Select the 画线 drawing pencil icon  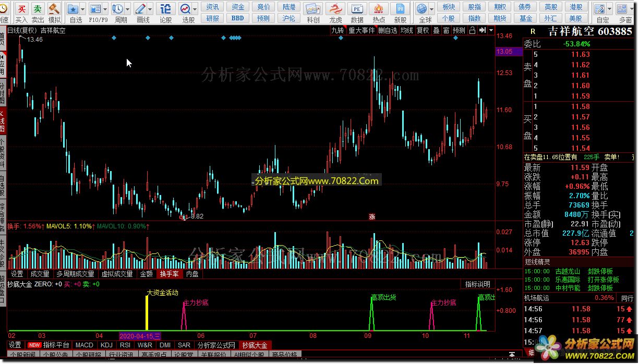tap(140, 9)
